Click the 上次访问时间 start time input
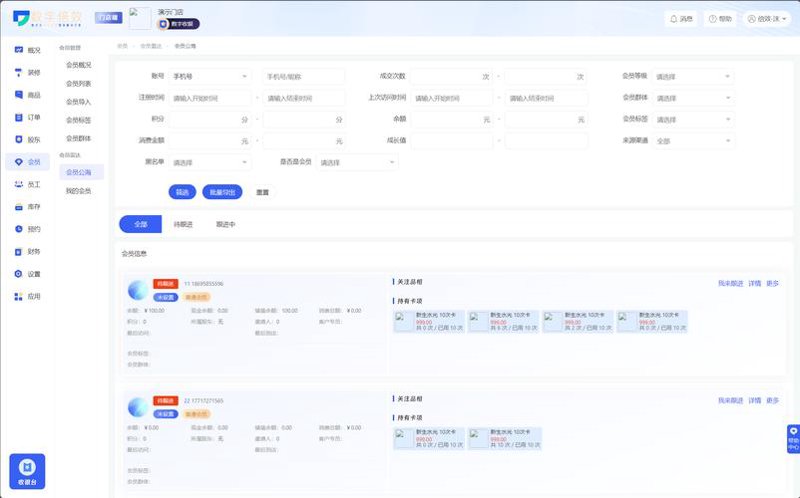Screen dimensions: 800x498 (452, 98)
